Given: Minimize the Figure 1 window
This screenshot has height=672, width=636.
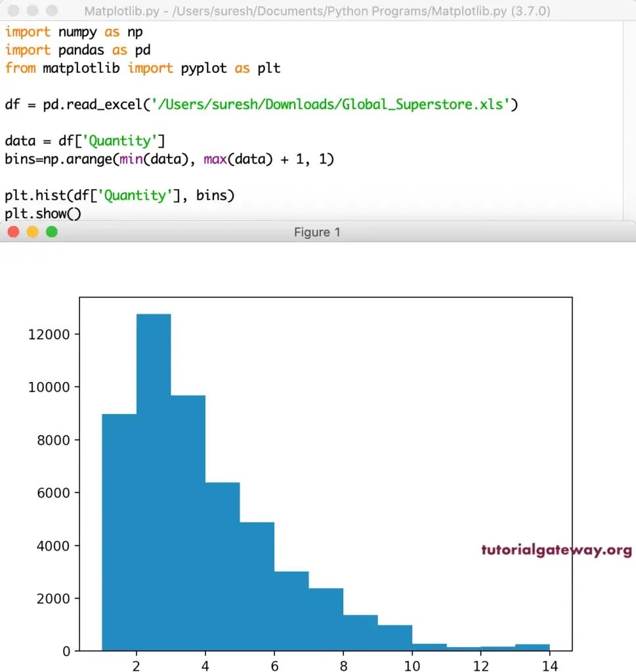Looking at the screenshot, I should [x=33, y=232].
